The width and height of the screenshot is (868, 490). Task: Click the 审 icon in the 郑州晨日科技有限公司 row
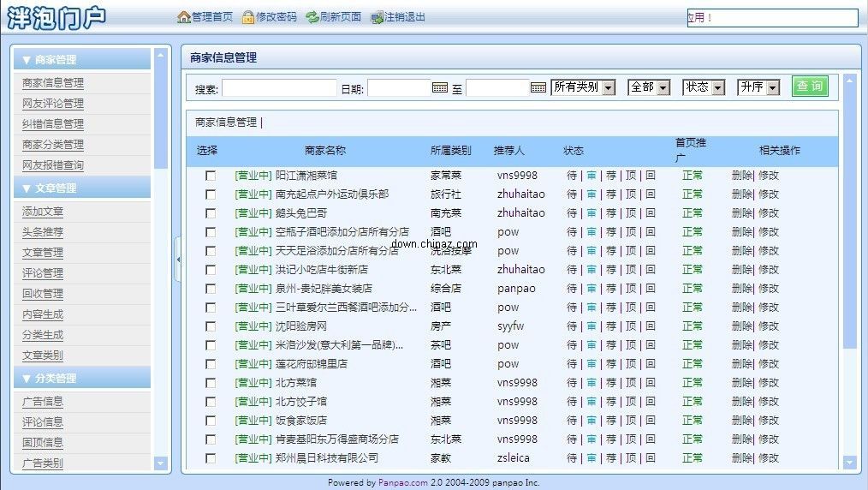[592, 458]
